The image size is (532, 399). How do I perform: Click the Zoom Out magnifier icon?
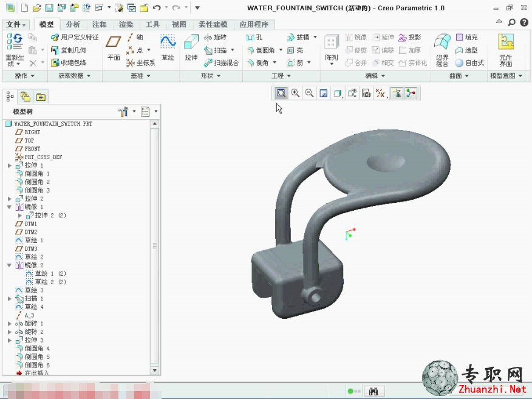tap(309, 93)
